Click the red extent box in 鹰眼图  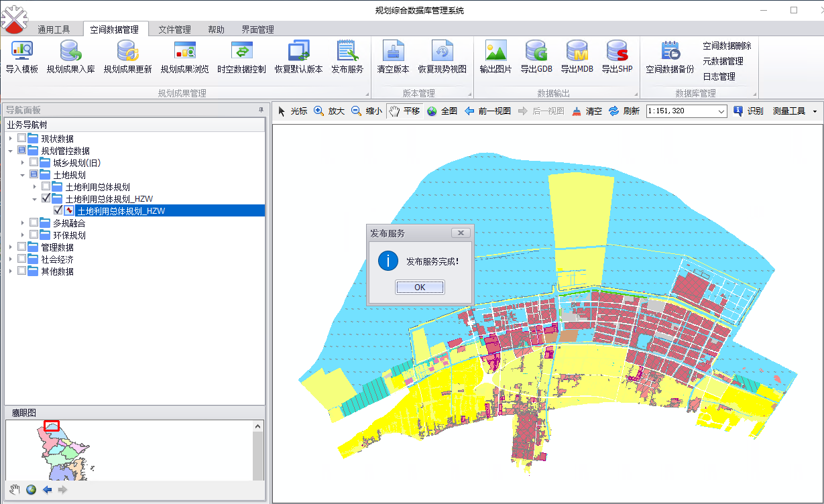click(52, 426)
